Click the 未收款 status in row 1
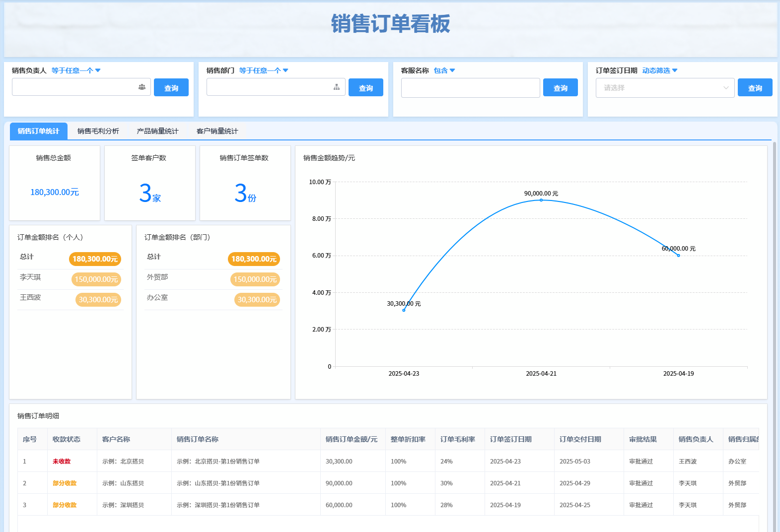The image size is (780, 532). click(x=62, y=462)
